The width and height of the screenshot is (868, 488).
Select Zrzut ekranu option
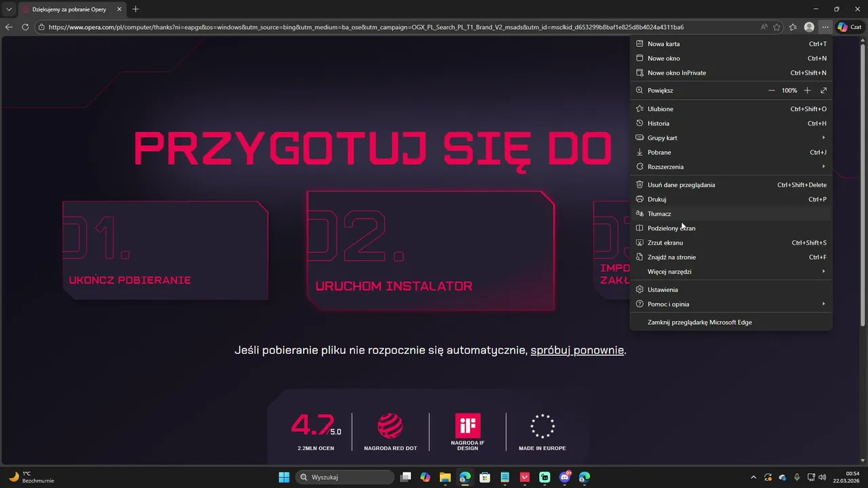(x=731, y=243)
